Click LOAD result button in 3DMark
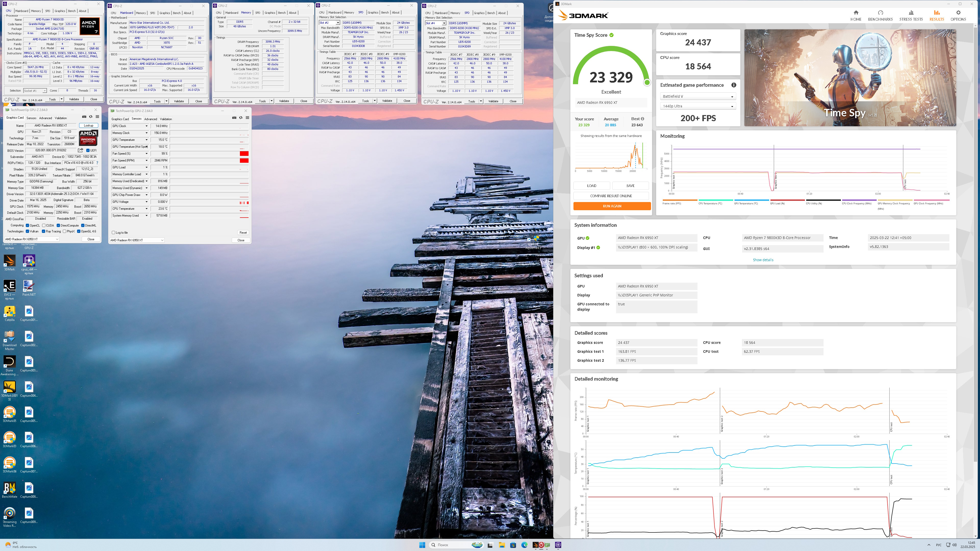The image size is (980, 551). tap(592, 185)
